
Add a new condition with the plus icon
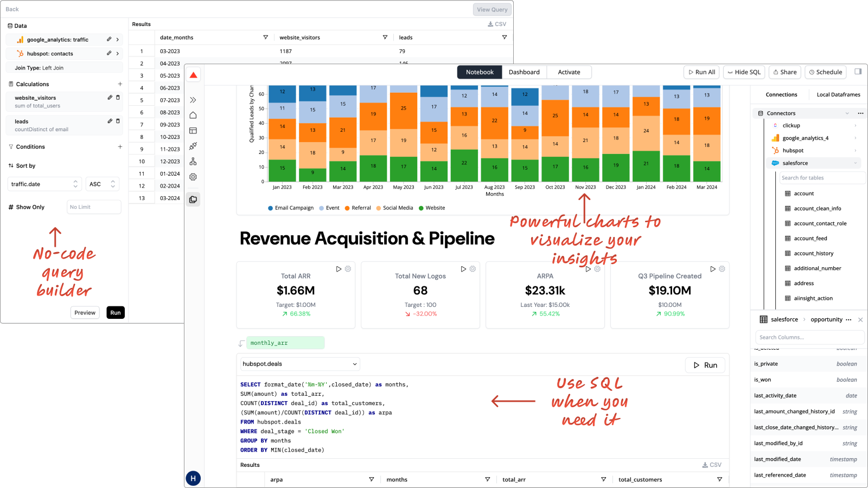pos(120,147)
